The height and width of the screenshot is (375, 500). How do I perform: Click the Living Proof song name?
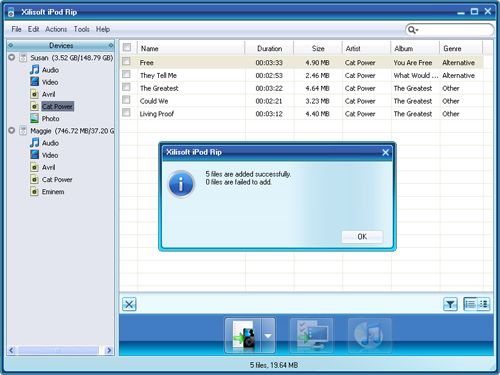pos(157,114)
